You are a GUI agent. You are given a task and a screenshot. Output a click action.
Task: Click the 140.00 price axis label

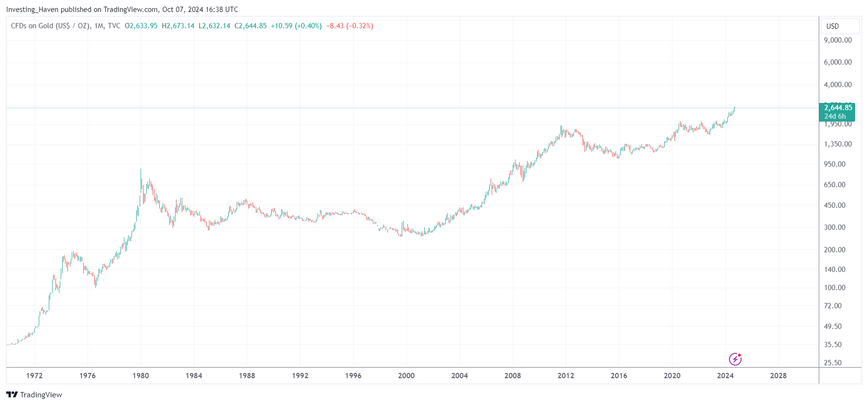pyautogui.click(x=835, y=270)
